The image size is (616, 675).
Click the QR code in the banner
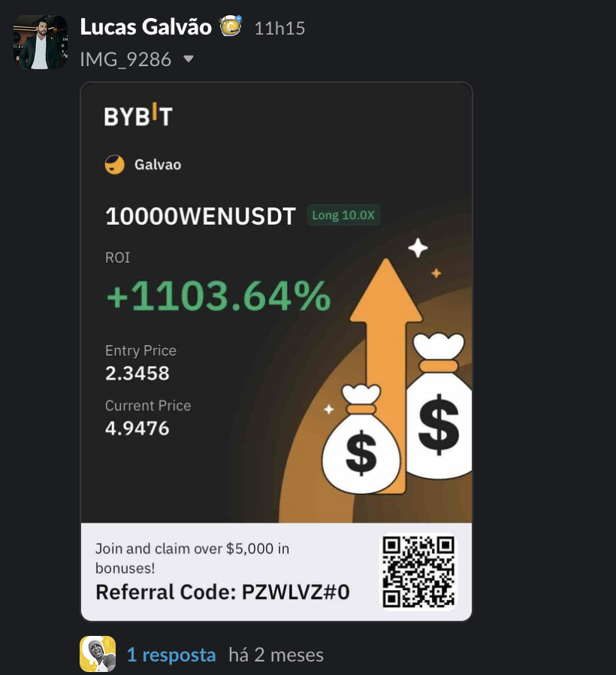click(418, 571)
